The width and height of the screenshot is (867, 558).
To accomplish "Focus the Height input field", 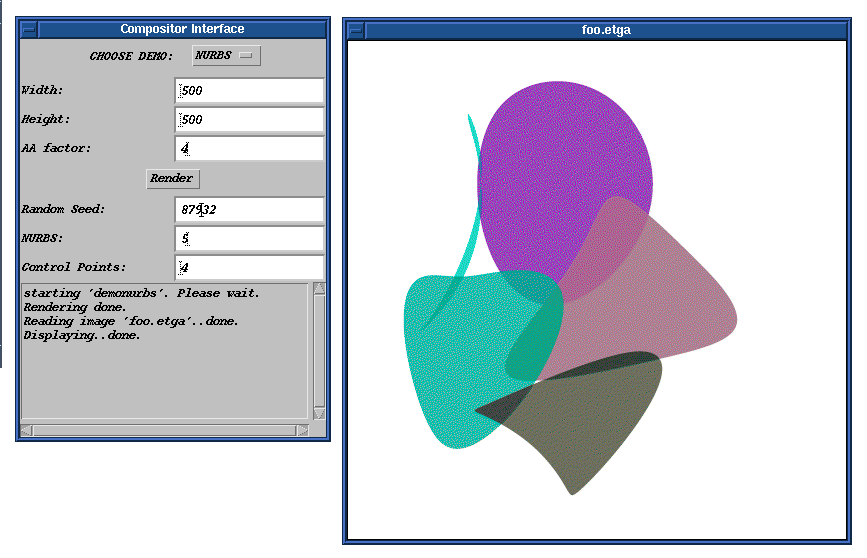I will (x=249, y=120).
